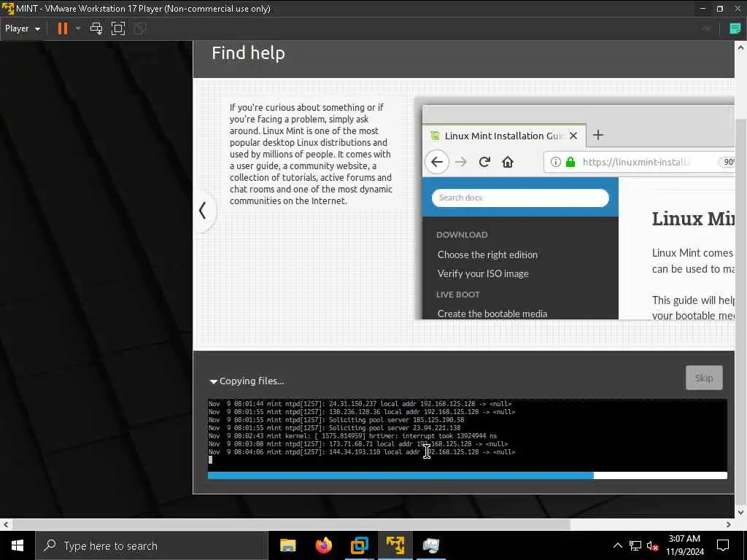Click the browser back arrow in slide
This screenshot has width=747, height=560.
tap(436, 162)
